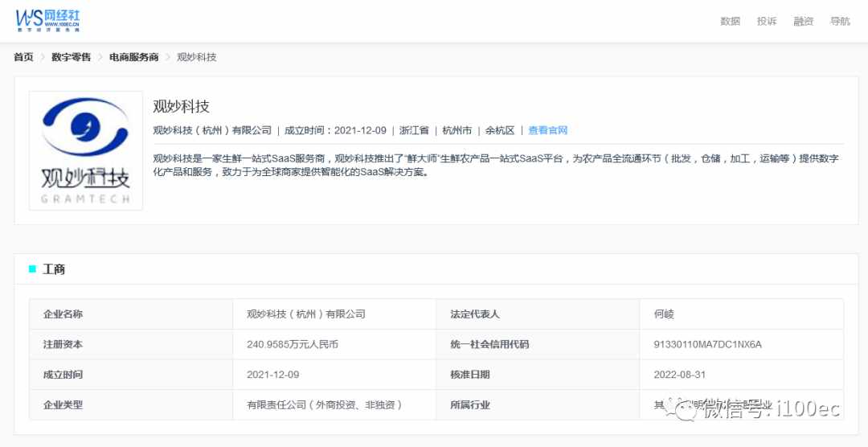The image size is (868, 447).
Task: Click the 成立时间 table label cell
Action: point(131,375)
